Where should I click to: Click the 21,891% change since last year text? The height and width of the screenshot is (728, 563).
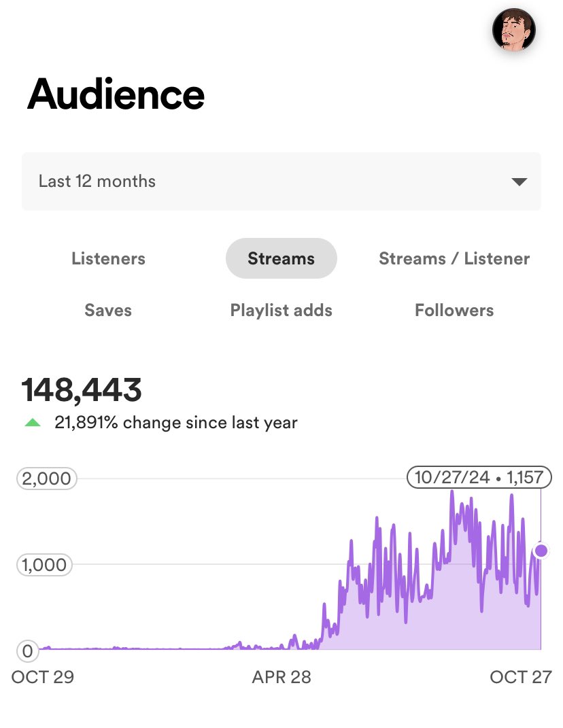point(175,423)
